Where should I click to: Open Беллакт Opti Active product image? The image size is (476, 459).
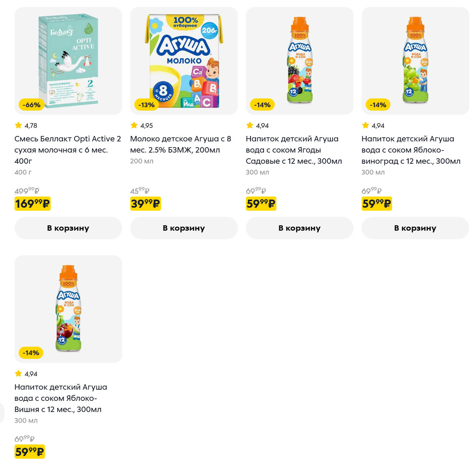click(68, 61)
